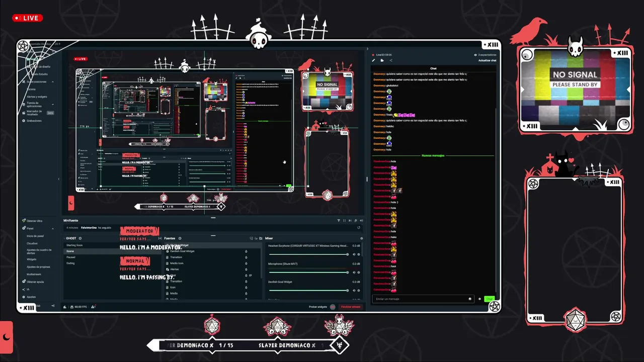The image size is (644, 362).
Task: Adjust the Microphone Shure MV7 volume slider
Action: pos(308,273)
